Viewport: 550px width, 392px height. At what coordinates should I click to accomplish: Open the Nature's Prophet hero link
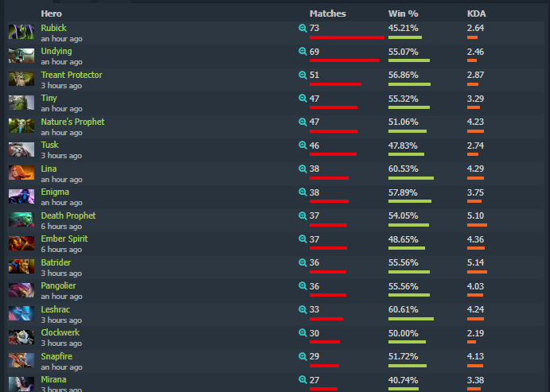[72, 122]
